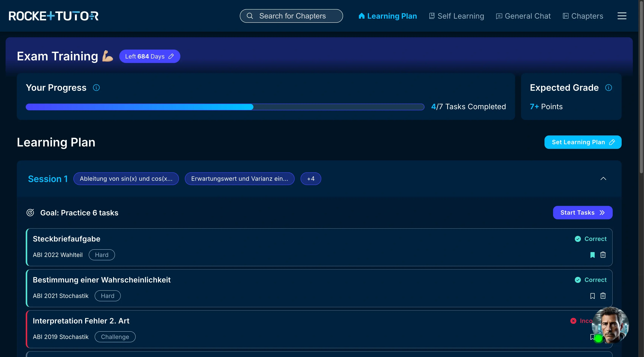The image size is (644, 357).
Task: Delete the Bestimmung einer Wahrscheinlichkeit task
Action: 603,296
